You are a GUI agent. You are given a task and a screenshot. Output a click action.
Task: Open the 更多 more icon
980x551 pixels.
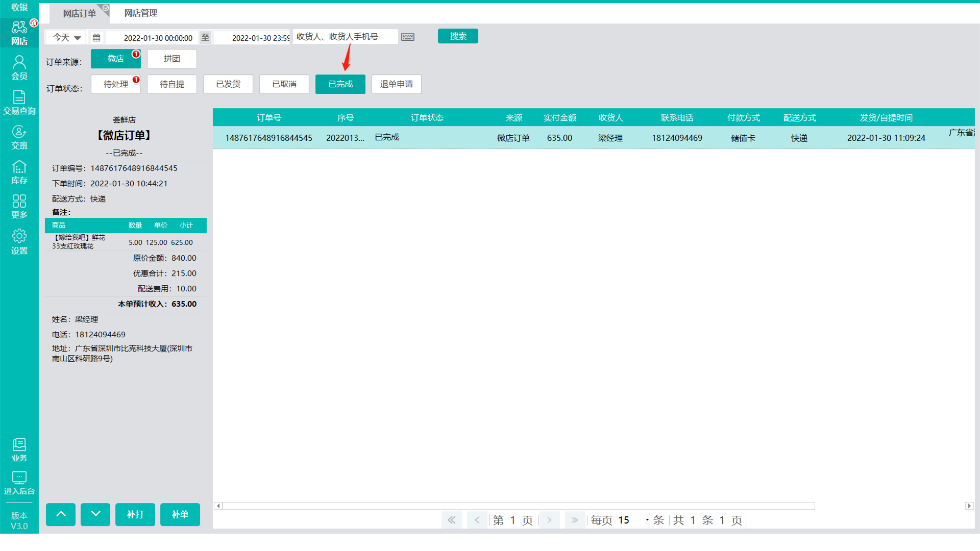[x=19, y=207]
